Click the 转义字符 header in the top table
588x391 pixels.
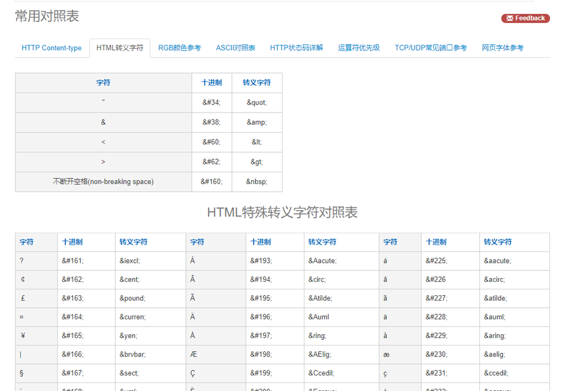pyautogui.click(x=257, y=83)
